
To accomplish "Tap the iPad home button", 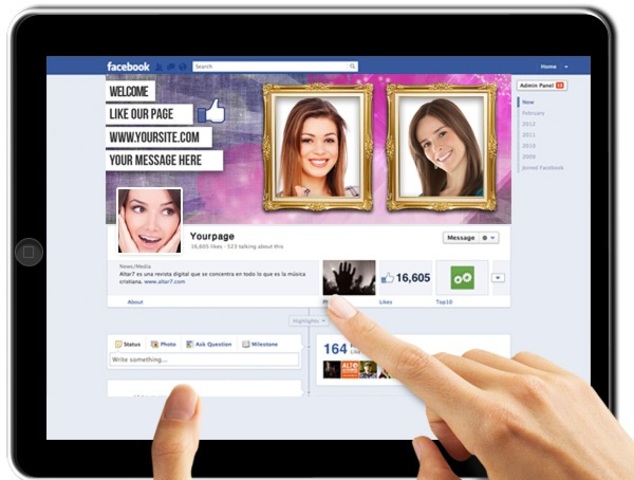I will point(29,252).
